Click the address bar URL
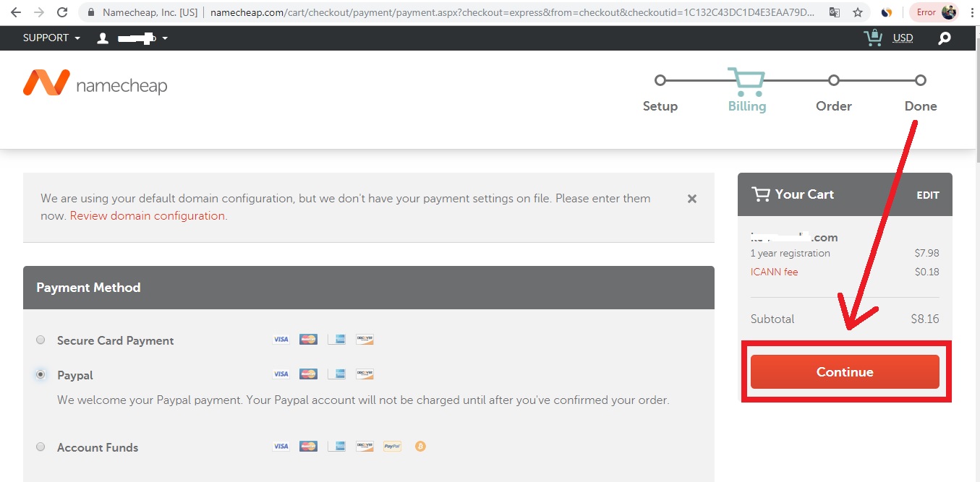 [512, 12]
